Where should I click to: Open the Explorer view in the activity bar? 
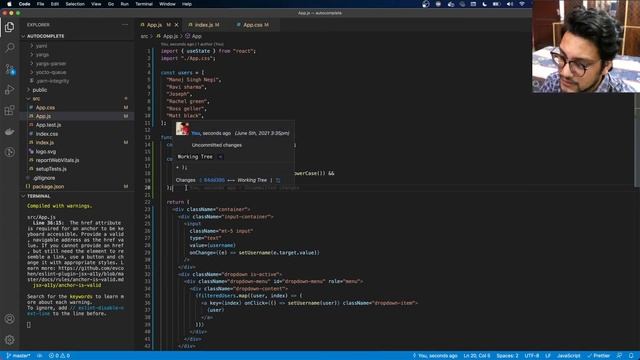click(9, 27)
